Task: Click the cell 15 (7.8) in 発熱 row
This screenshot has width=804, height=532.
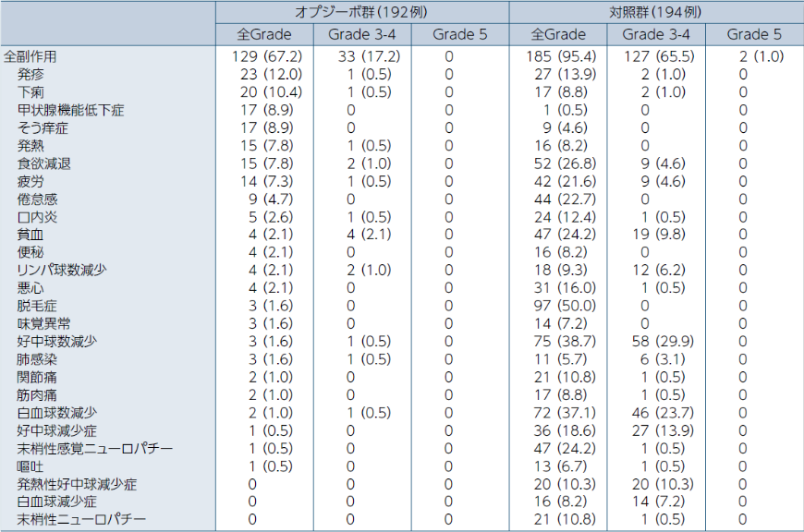Action: (267, 146)
